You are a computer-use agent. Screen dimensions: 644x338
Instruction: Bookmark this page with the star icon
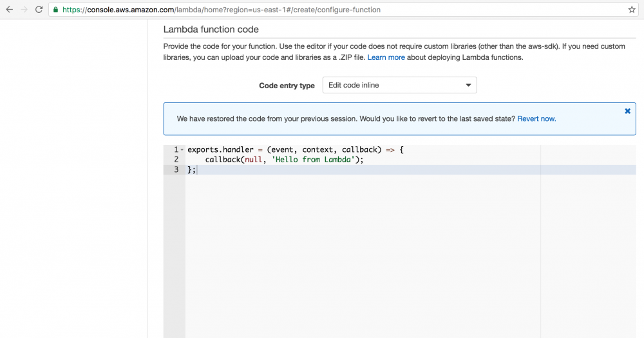point(632,10)
